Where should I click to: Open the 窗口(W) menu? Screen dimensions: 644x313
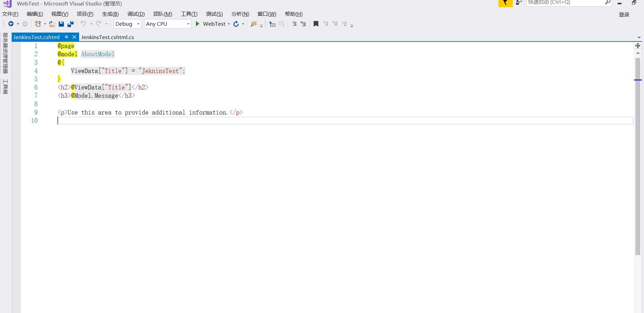coord(267,14)
